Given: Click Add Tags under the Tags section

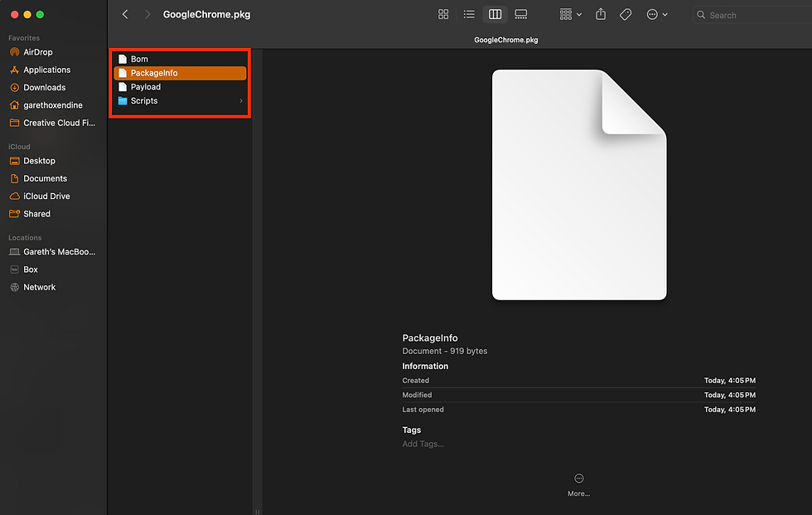Looking at the screenshot, I should pos(422,445).
